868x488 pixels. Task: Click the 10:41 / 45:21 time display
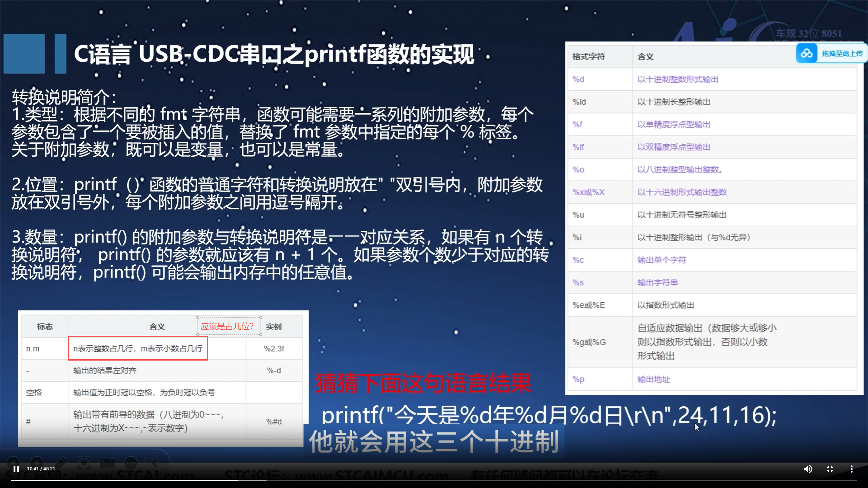[40, 469]
